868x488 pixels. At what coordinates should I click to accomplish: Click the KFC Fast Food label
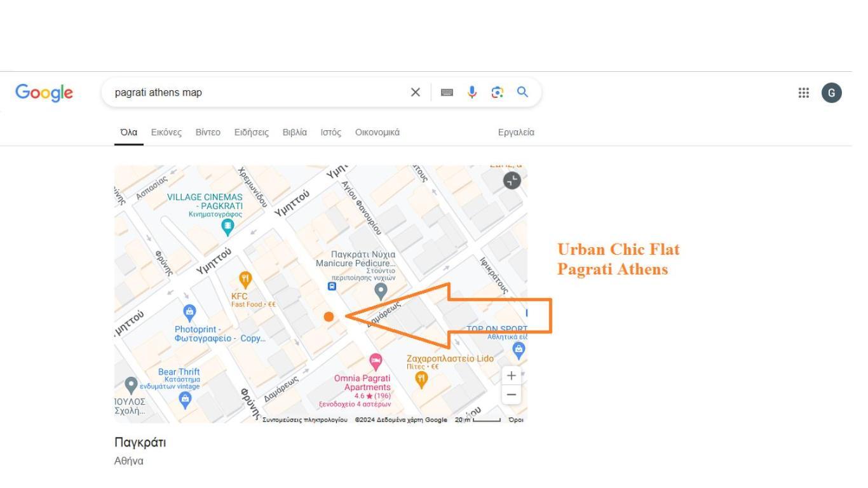coord(254,300)
